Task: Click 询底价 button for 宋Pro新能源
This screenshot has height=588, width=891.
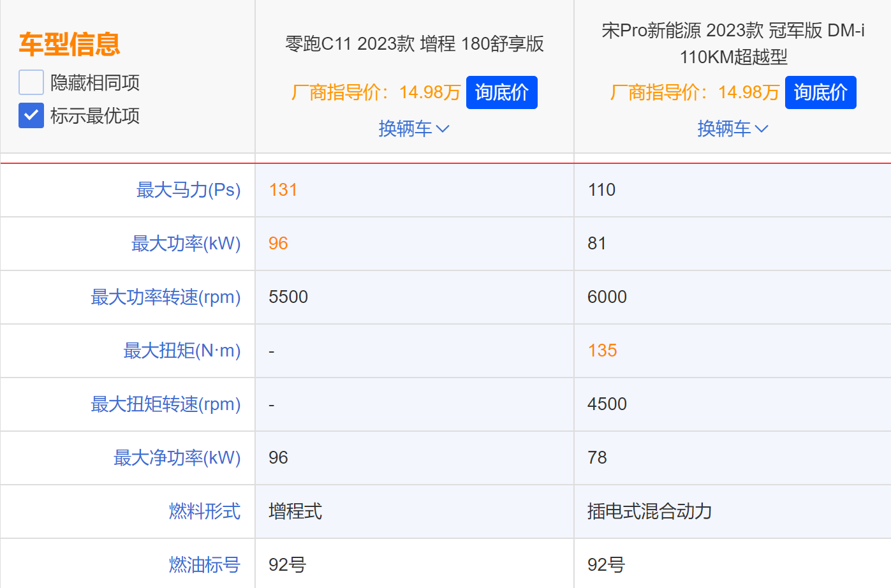Action: (820, 92)
